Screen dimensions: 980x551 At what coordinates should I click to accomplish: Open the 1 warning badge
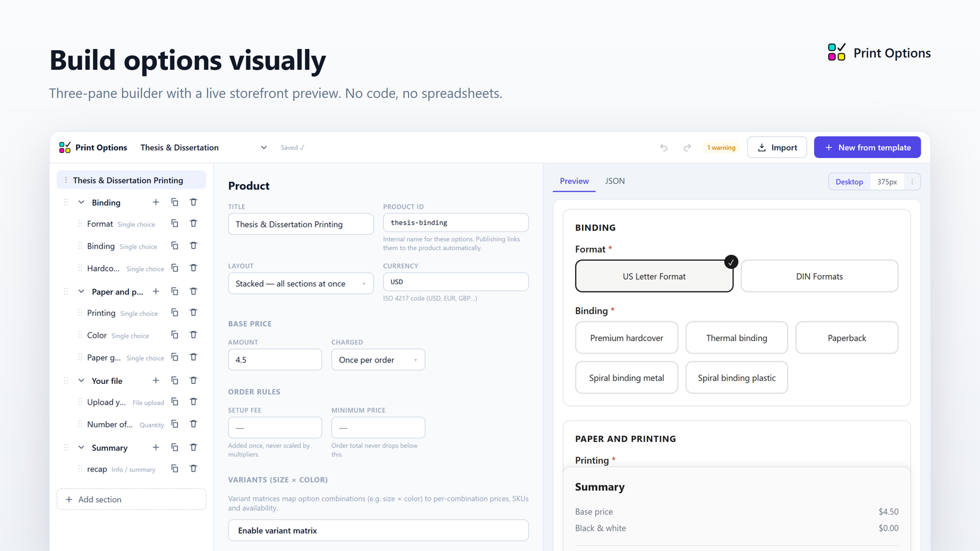(721, 148)
